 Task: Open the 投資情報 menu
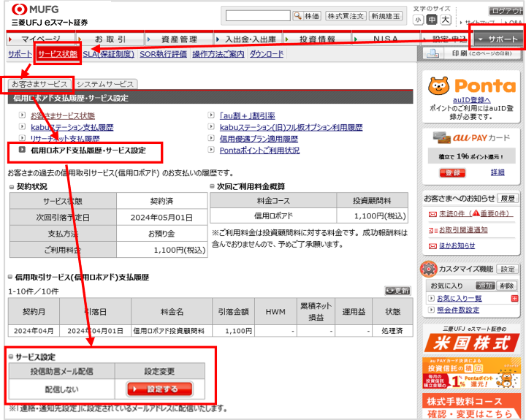click(317, 39)
